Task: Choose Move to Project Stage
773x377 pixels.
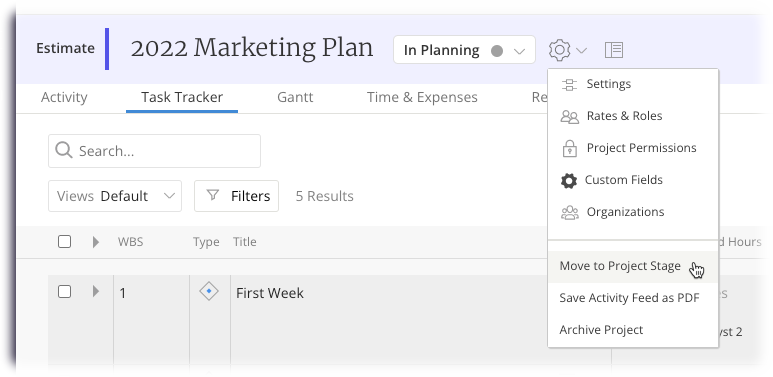Action: pos(633,267)
